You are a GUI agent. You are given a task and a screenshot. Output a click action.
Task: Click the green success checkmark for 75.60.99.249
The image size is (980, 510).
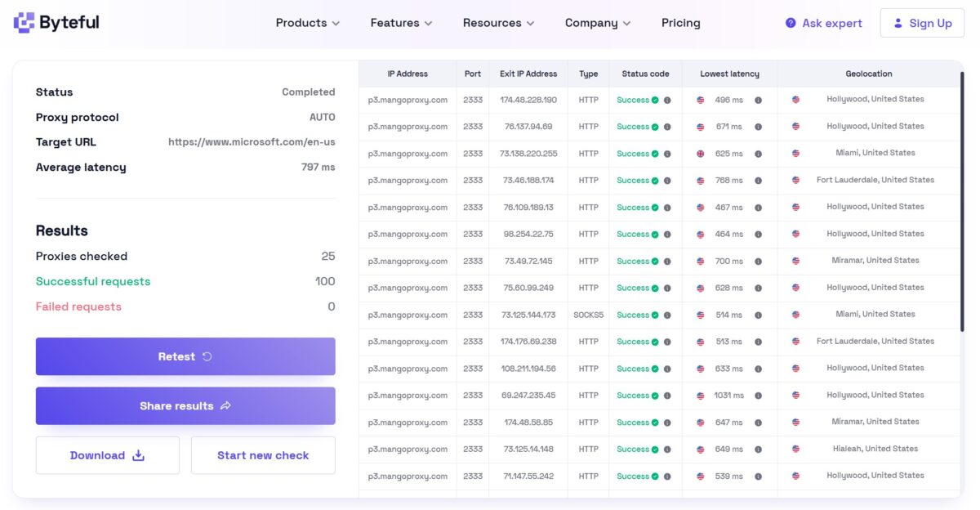point(655,288)
